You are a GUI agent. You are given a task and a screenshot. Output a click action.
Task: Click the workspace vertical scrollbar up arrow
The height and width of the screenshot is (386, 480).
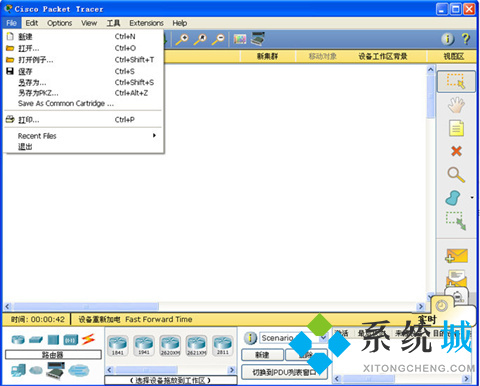pyautogui.click(x=430, y=69)
